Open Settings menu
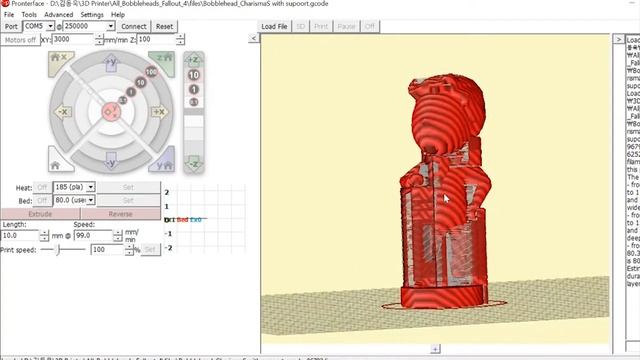 click(92, 14)
